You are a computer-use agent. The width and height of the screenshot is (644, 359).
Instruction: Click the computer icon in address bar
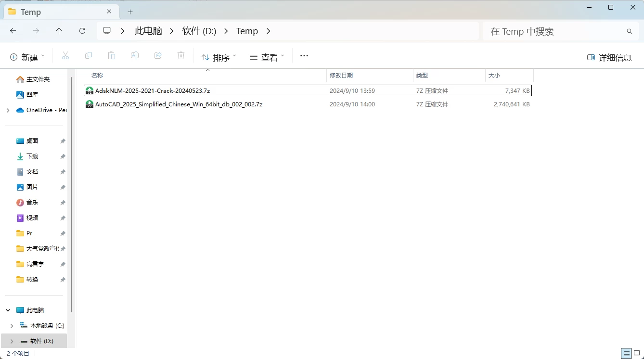point(107,31)
